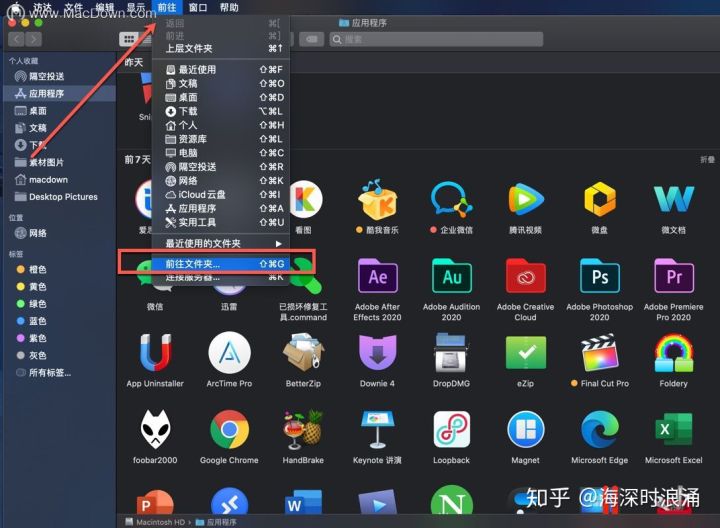720x528 pixels.
Task: Select the BetterZip app icon
Action: pos(303,353)
